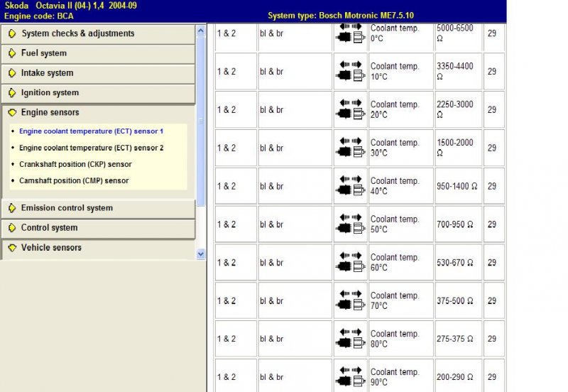Click the yellow arrow icon beside System checks

point(12,33)
